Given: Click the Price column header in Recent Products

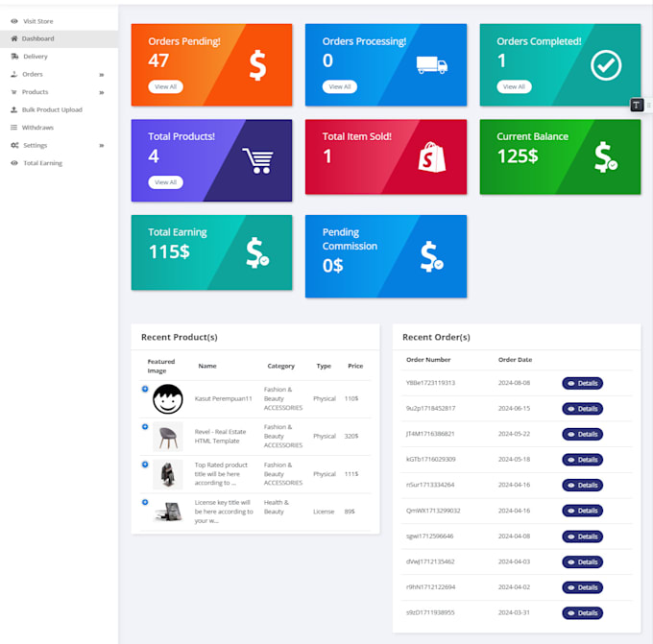Looking at the screenshot, I should tap(355, 366).
